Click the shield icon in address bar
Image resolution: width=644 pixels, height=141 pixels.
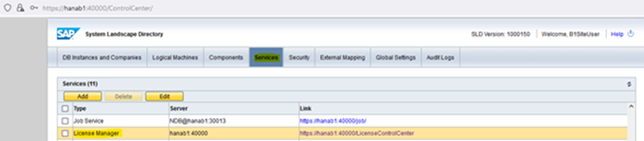coord(8,8)
